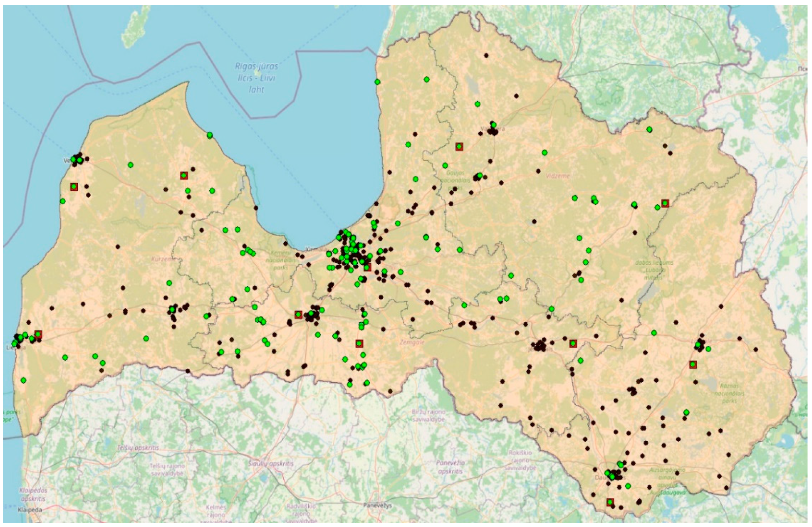Viewport: 812px width, 527px height.
Task: Click the red square marker east of Liepaja
Action: pyautogui.click(x=38, y=334)
